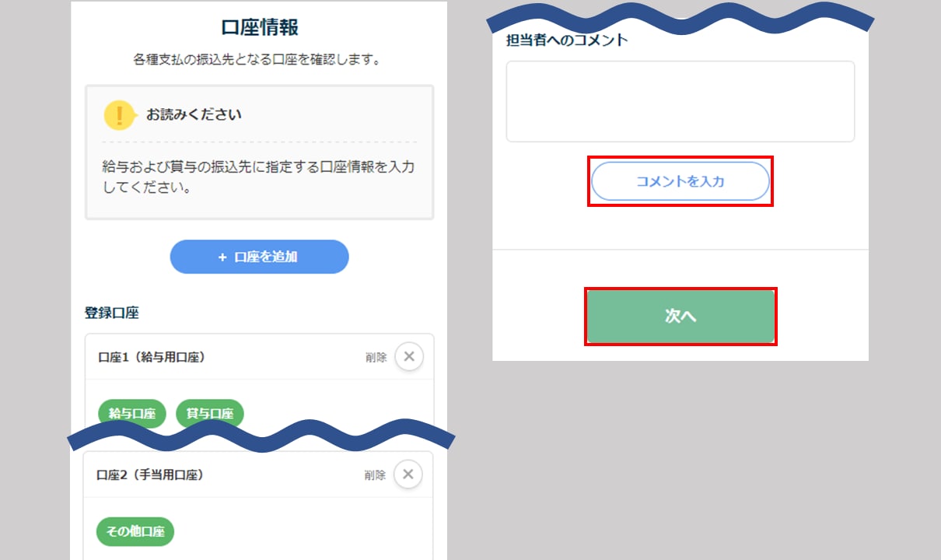Image resolution: width=941 pixels, height=560 pixels.
Task: Select the 賞与口座 green tag
Action: click(x=210, y=414)
